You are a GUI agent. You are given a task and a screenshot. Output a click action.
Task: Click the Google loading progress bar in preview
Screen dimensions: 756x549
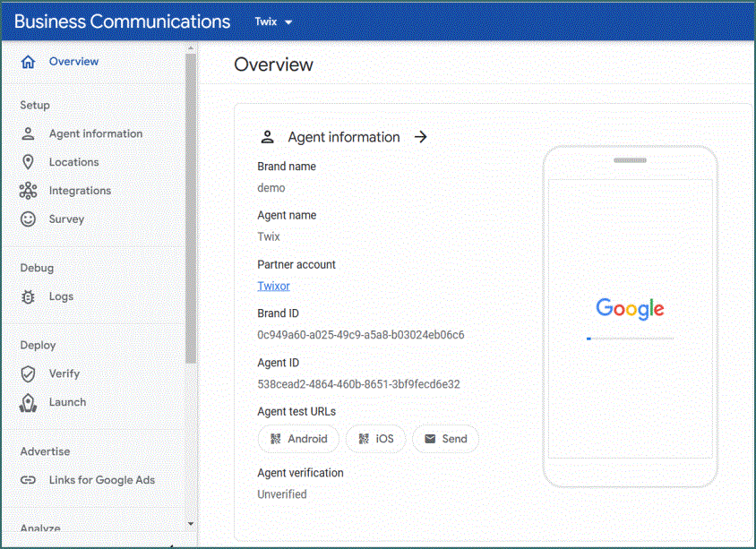630,339
